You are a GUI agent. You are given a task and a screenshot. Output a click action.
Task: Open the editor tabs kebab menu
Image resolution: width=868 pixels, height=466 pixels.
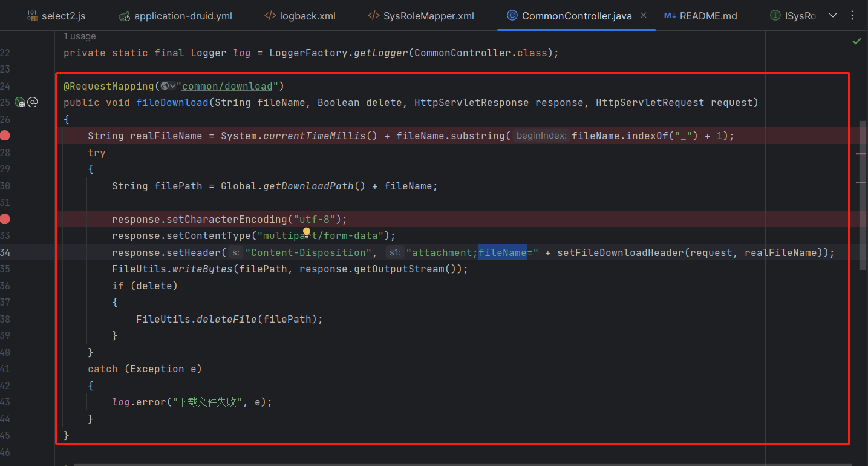click(853, 16)
